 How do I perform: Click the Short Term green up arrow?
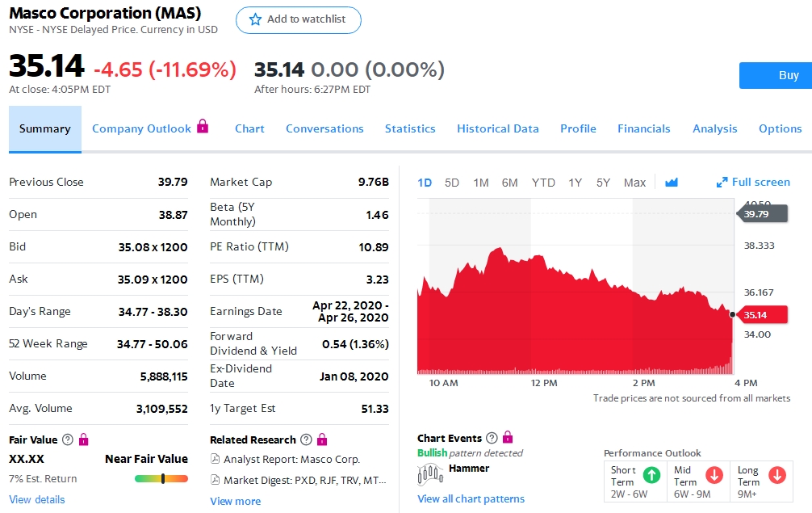click(651, 475)
